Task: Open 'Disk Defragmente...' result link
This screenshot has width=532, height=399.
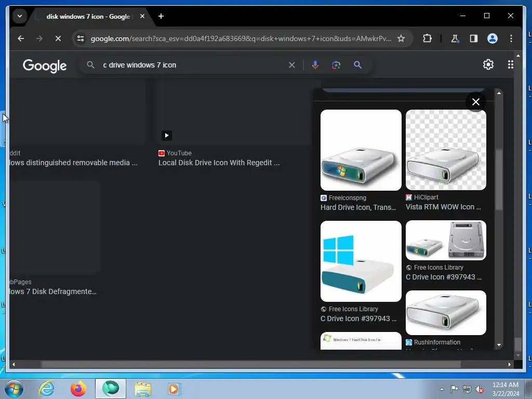Action: click(53, 291)
